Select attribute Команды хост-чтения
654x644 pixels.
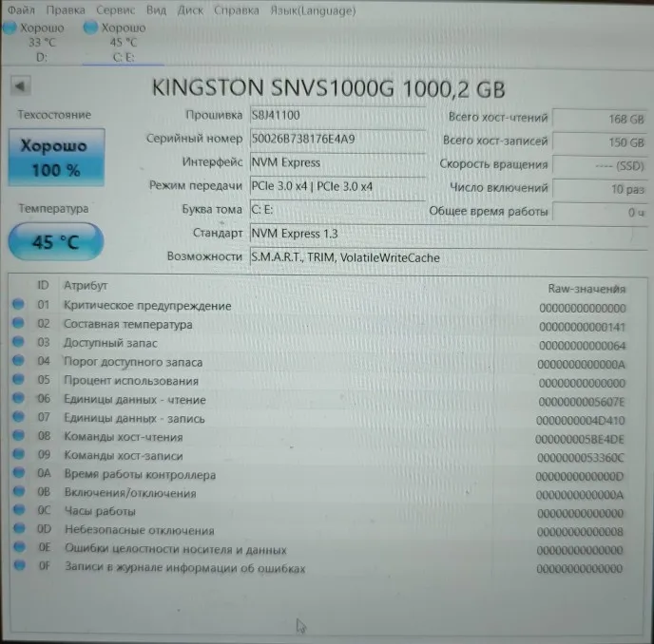(x=124, y=437)
